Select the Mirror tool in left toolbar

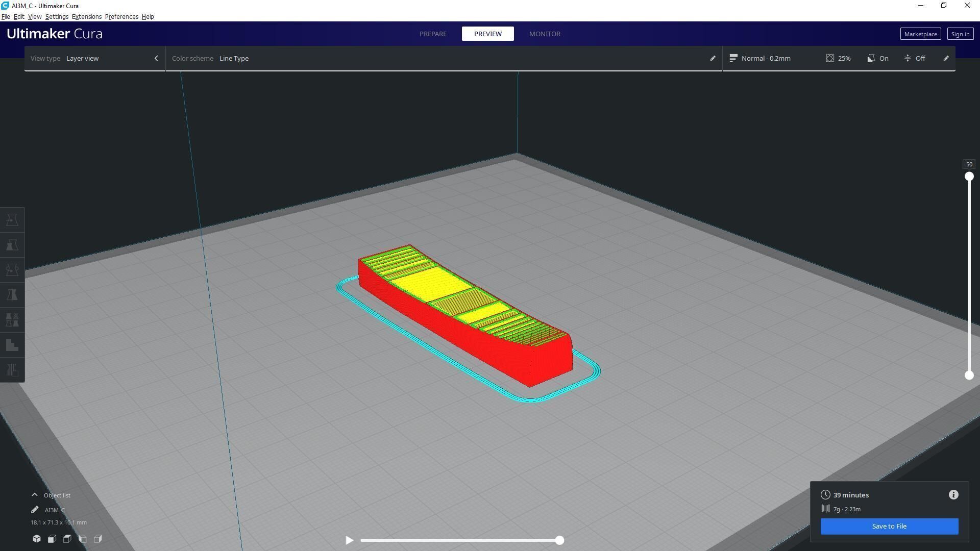click(x=12, y=295)
